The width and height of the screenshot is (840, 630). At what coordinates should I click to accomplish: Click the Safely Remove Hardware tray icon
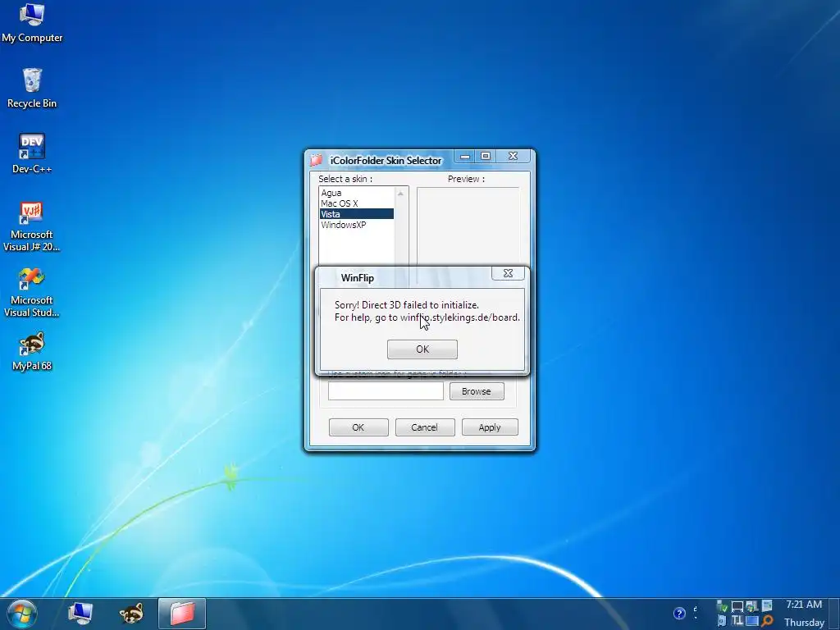click(722, 606)
